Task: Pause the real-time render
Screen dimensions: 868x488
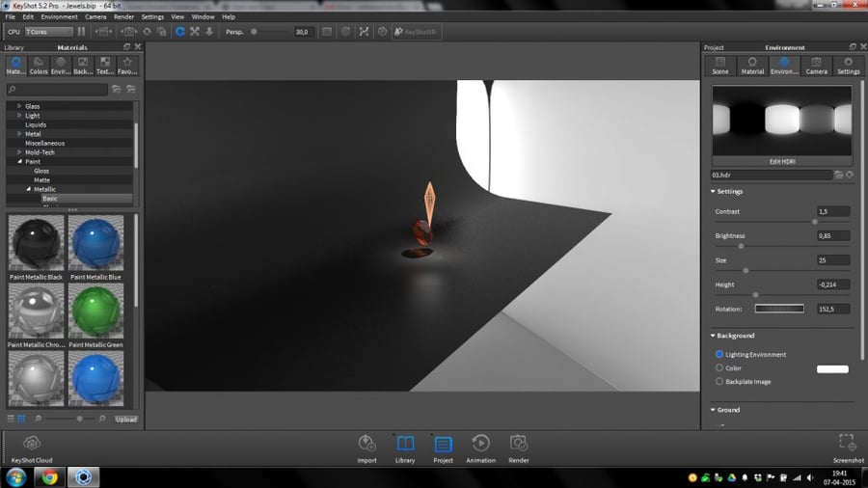Action: [x=81, y=32]
